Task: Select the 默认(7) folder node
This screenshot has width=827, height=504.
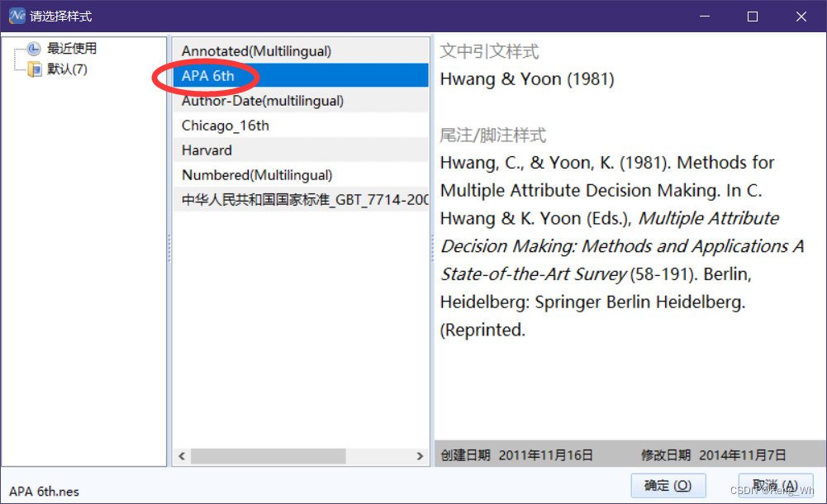Action: [67, 69]
